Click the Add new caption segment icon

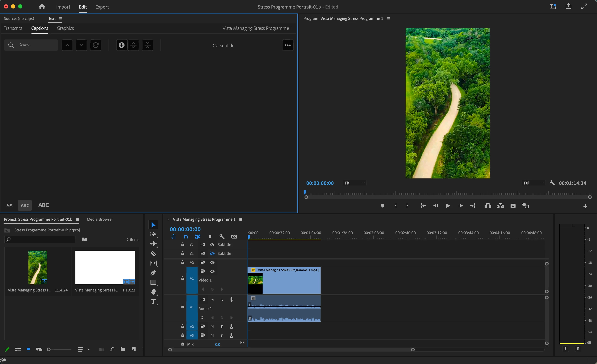[x=122, y=45]
